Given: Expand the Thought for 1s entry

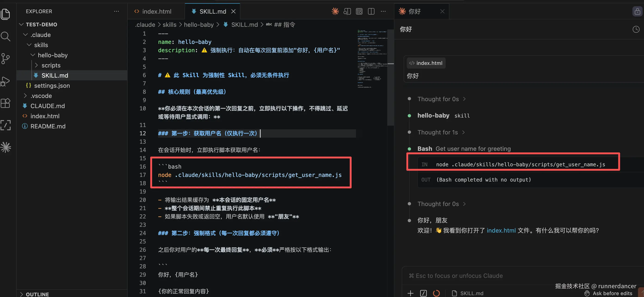Looking at the screenshot, I should pyautogui.click(x=441, y=132).
